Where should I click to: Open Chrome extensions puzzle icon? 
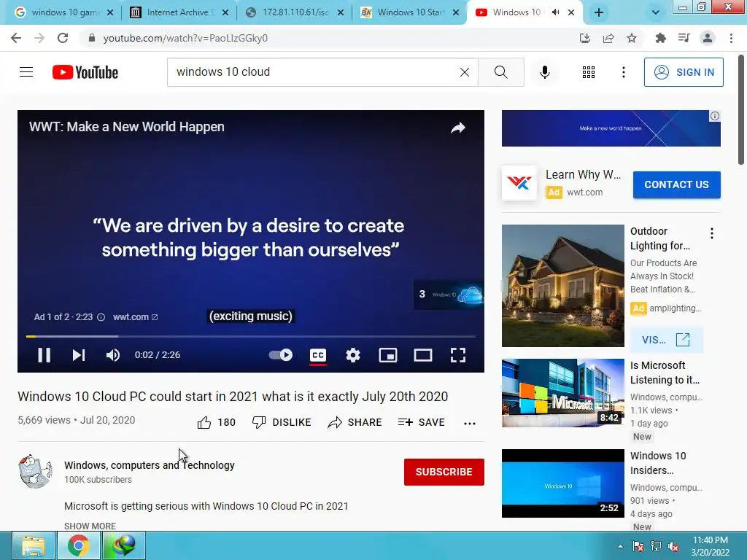660,38
